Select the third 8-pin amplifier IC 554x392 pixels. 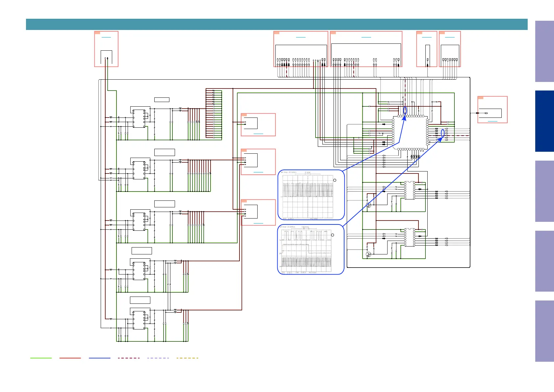pos(139,221)
